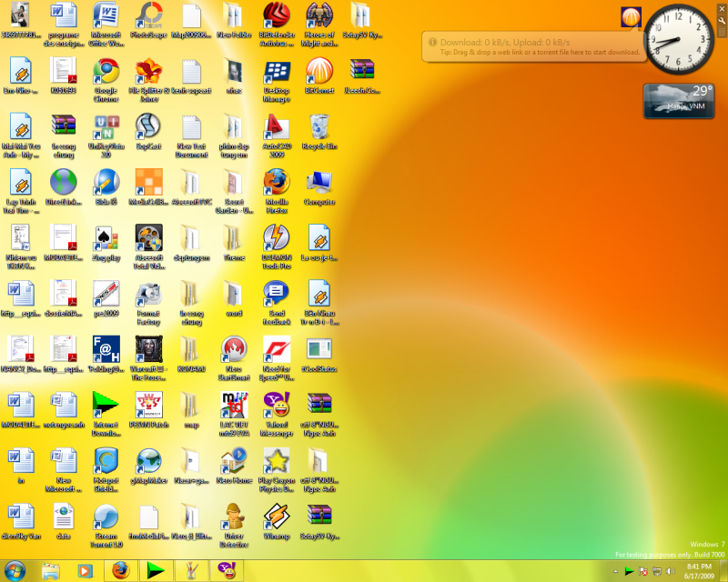
Task: Open the DAEMON Tools Pro shortcut
Action: click(x=276, y=238)
